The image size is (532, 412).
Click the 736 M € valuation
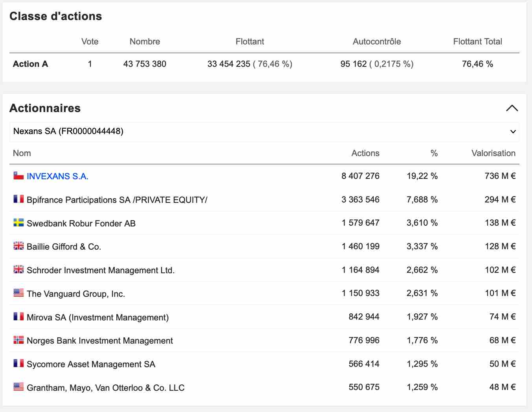pos(500,176)
